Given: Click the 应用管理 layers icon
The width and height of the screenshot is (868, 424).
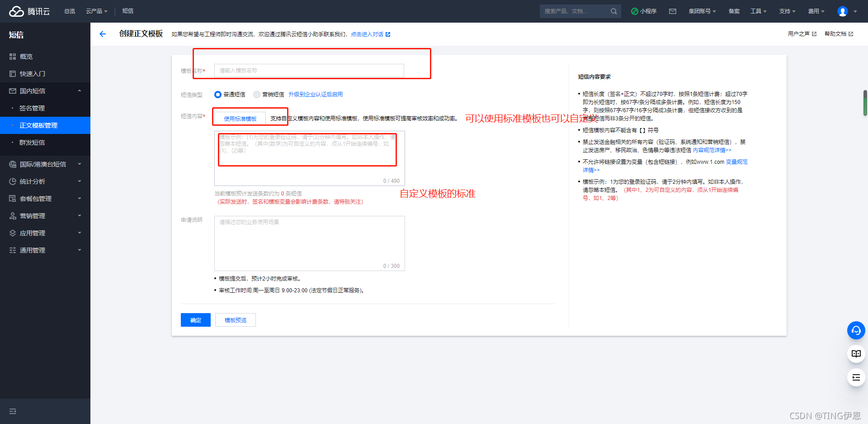Looking at the screenshot, I should [x=13, y=233].
